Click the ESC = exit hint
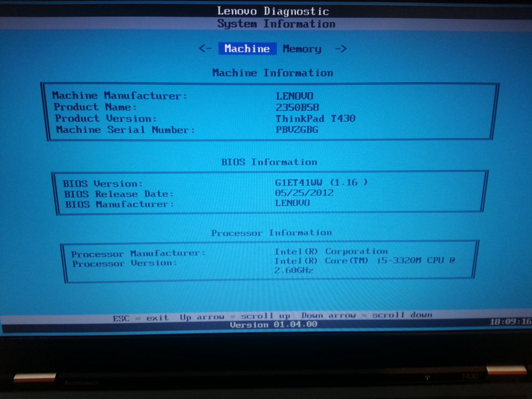Image resolution: width=532 pixels, height=399 pixels. 140,318
